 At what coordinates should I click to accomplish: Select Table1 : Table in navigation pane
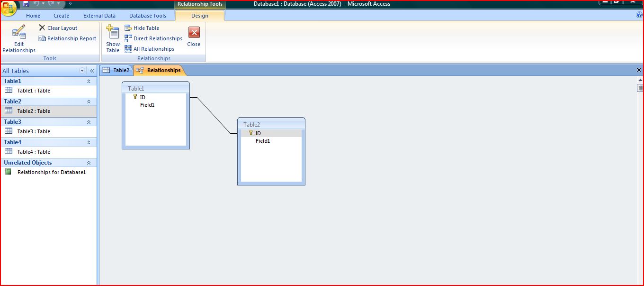pyautogui.click(x=48, y=91)
